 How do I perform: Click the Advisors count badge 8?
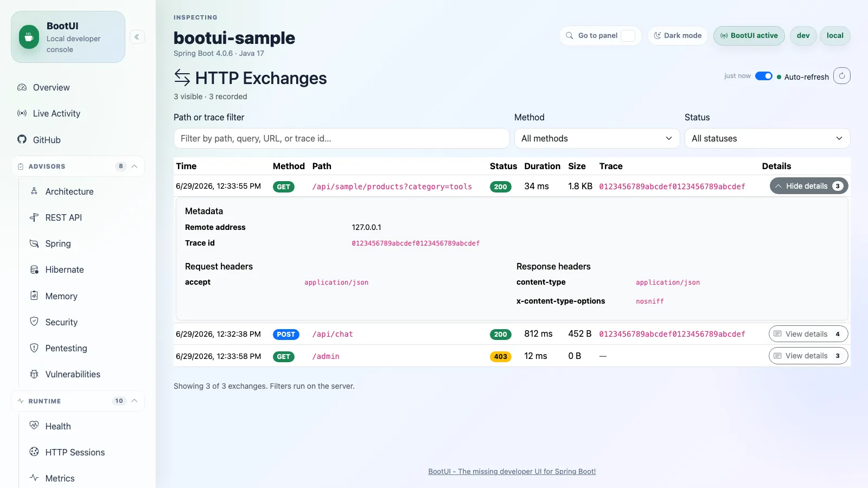pos(120,166)
